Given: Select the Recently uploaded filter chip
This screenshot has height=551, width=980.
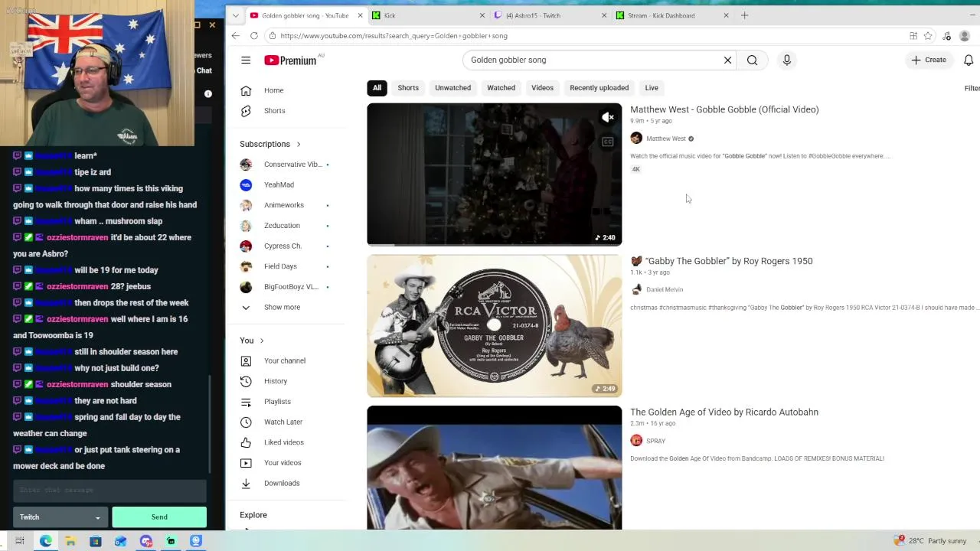Looking at the screenshot, I should [599, 88].
